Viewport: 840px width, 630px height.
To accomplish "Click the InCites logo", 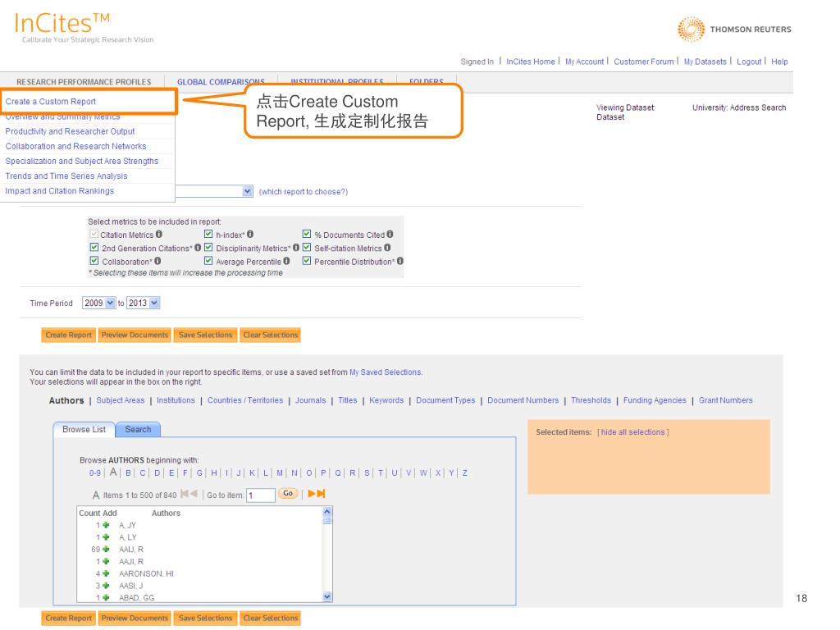I will [84, 27].
